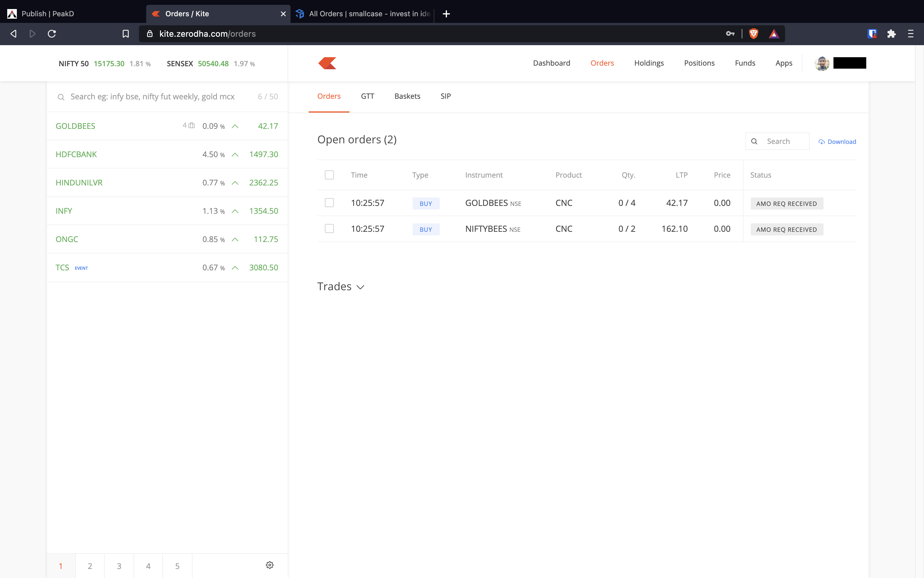Go to Dashboard

point(551,63)
